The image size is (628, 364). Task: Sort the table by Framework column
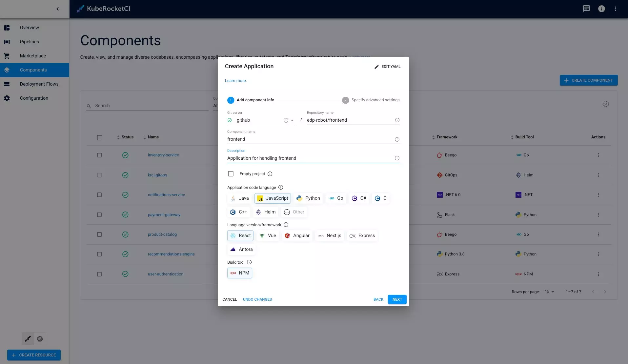click(x=445, y=137)
